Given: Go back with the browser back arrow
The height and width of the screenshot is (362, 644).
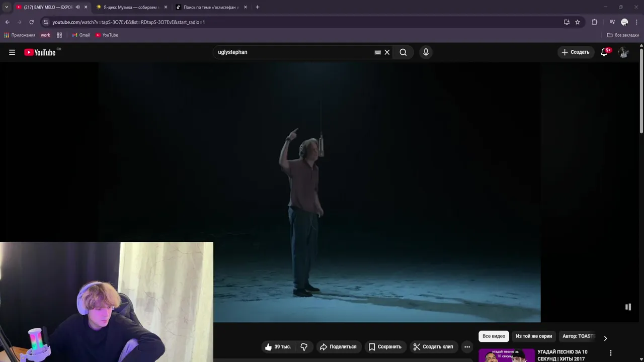Looking at the screenshot, I should [7, 22].
